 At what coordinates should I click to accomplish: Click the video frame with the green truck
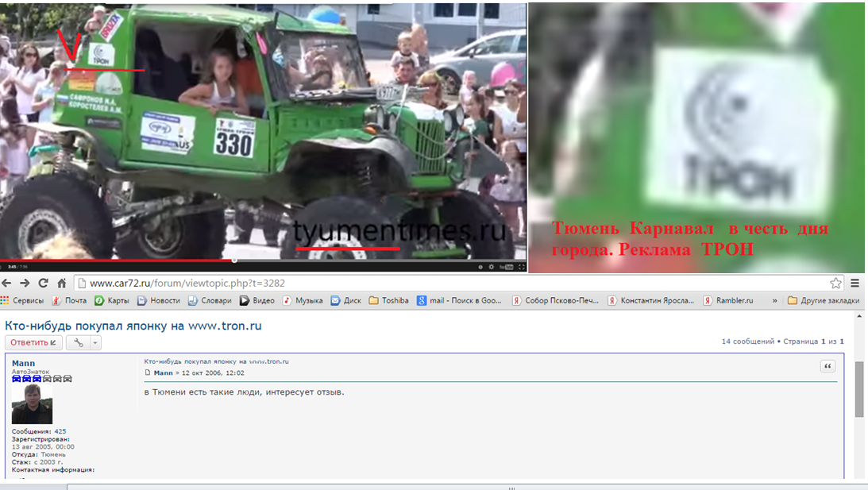[x=263, y=131]
